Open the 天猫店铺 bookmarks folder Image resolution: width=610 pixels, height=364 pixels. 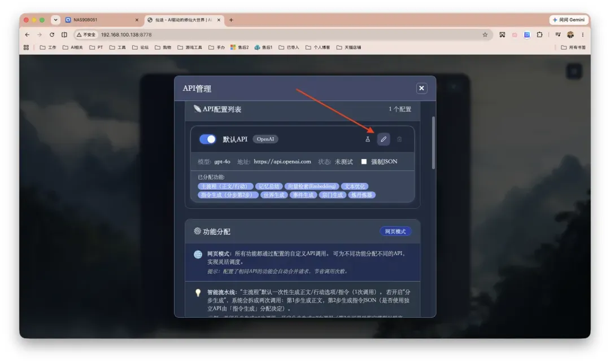(349, 47)
